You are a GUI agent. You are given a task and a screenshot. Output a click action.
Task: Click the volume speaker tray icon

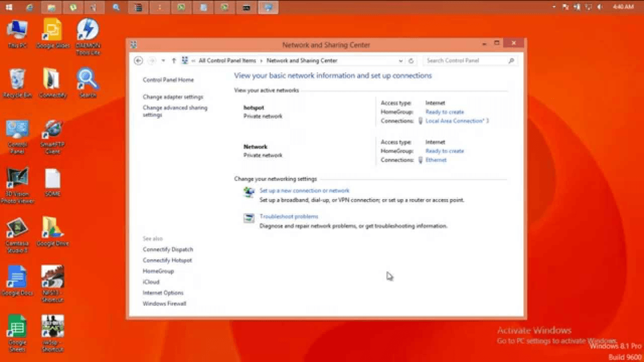pyautogui.click(x=599, y=7)
